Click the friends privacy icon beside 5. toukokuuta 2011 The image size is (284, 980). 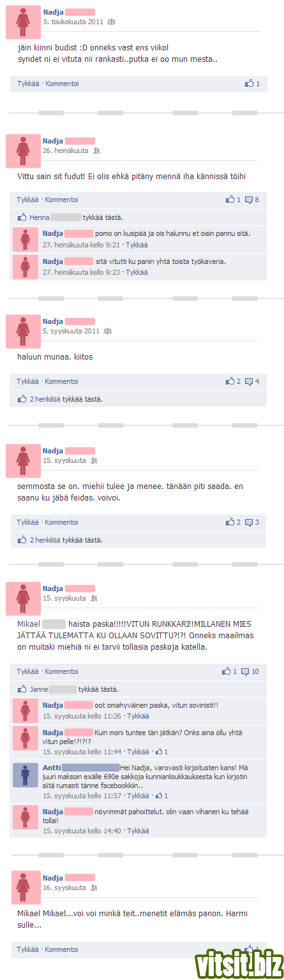(112, 22)
